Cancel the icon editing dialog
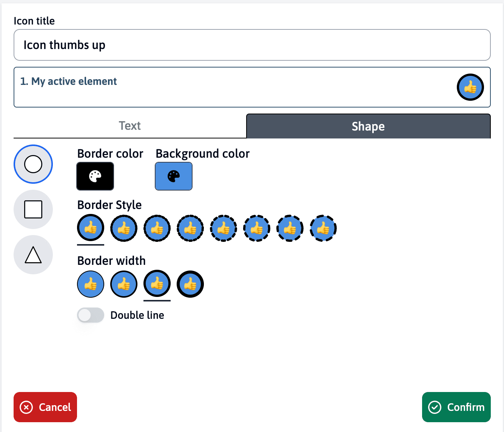This screenshot has height=432, width=504. (45, 407)
